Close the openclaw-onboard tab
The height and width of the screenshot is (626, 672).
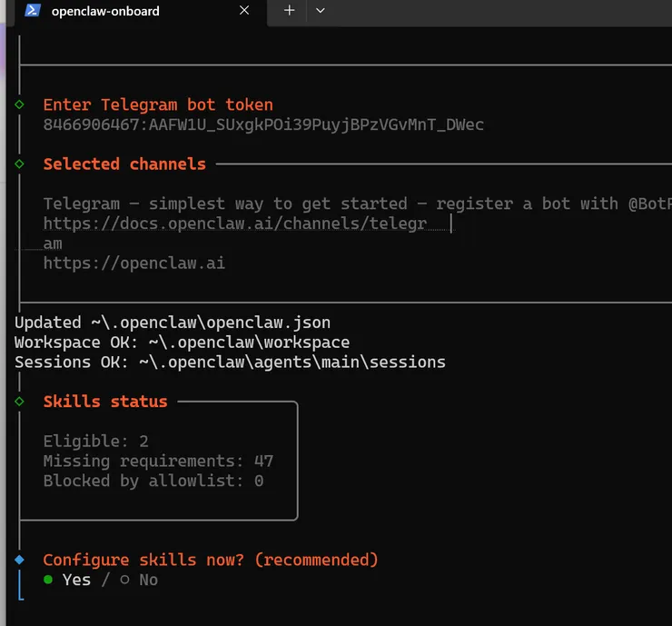[x=244, y=11]
